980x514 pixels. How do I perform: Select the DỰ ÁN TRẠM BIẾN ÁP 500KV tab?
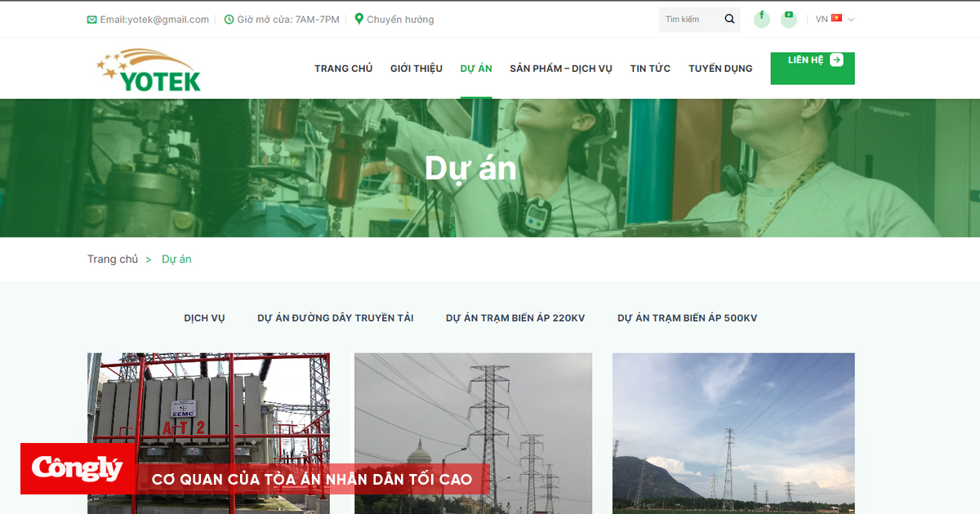688,317
